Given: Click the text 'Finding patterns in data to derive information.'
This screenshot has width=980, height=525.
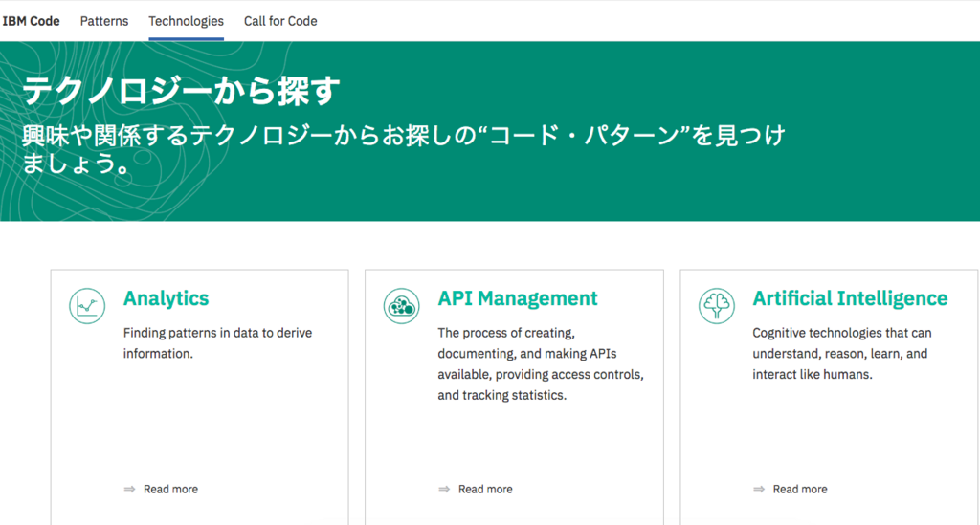Looking at the screenshot, I should pyautogui.click(x=217, y=343).
